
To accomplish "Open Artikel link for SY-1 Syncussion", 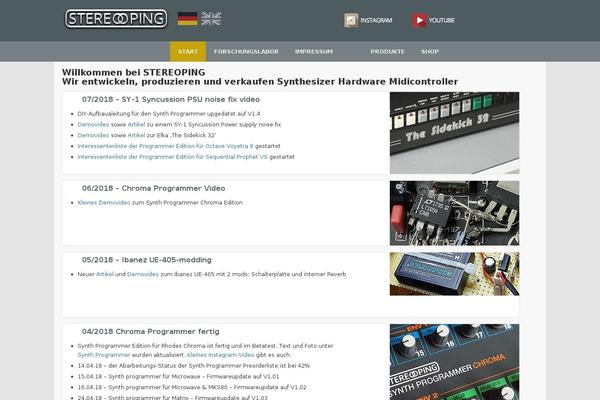I will [x=136, y=124].
